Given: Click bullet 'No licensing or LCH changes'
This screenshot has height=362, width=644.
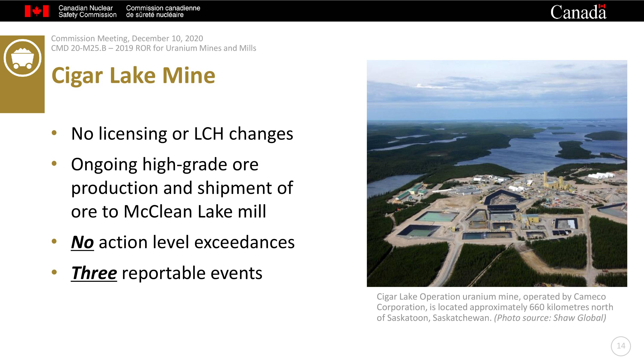Looking at the screenshot, I should click(x=182, y=134).
